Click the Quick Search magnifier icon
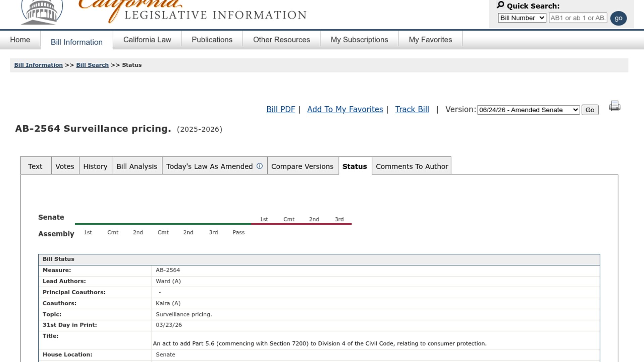This screenshot has width=644, height=362. [500, 5]
